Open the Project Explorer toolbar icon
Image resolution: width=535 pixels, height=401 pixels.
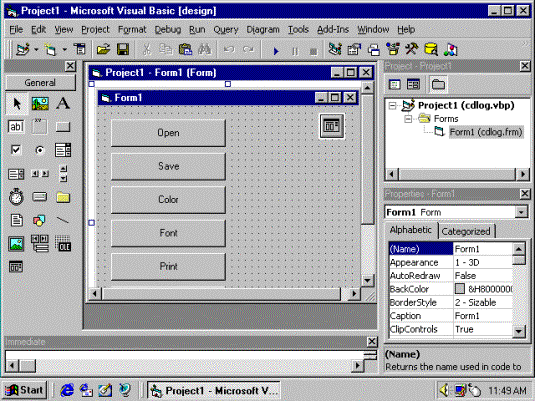pyautogui.click(x=335, y=50)
